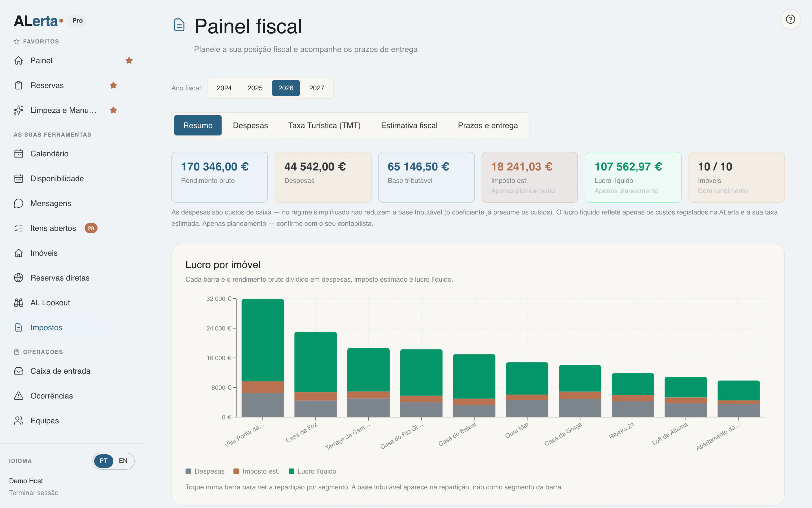The height and width of the screenshot is (508, 812).
Task: Select fiscal year 2025
Action: pyautogui.click(x=255, y=88)
